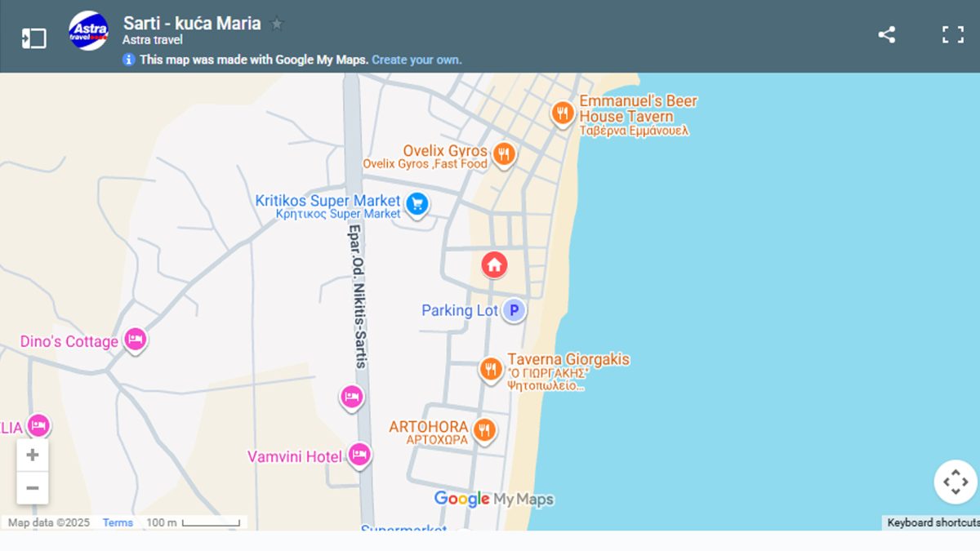Screen dimensions: 980x551
Task: Open the map camera controls button
Action: pos(955,482)
